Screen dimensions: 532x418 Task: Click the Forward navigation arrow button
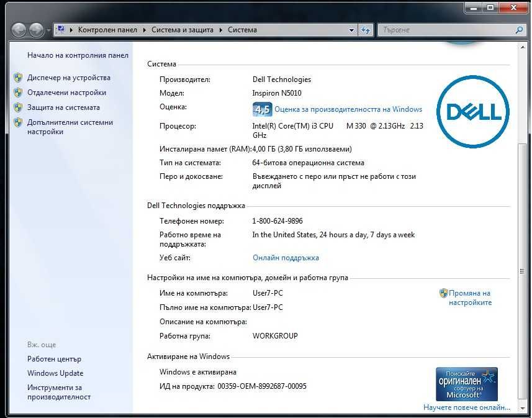[36, 30]
